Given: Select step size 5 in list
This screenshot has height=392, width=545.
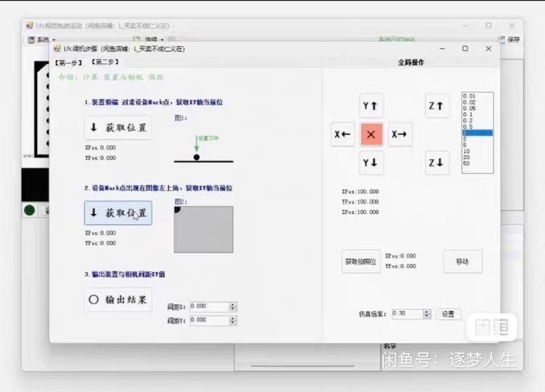Looking at the screenshot, I should coord(477,145).
